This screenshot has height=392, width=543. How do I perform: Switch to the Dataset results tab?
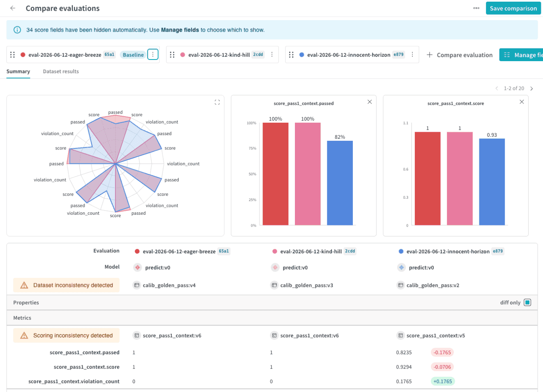coord(61,71)
